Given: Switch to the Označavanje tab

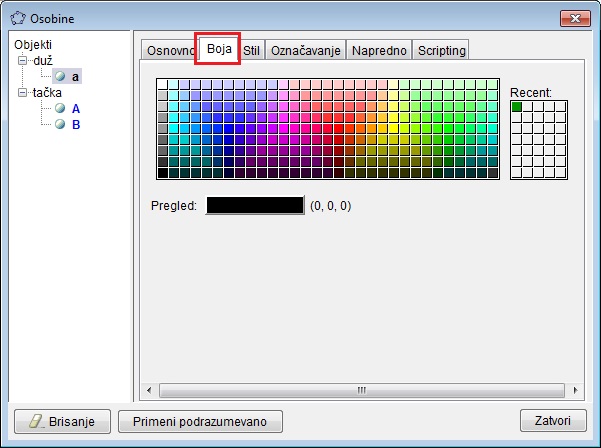Looking at the screenshot, I should coord(305,50).
